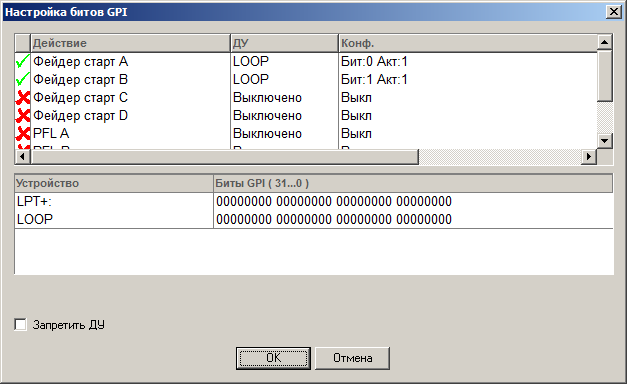Click the horizontal scrollbar thumb of action list

(224, 156)
